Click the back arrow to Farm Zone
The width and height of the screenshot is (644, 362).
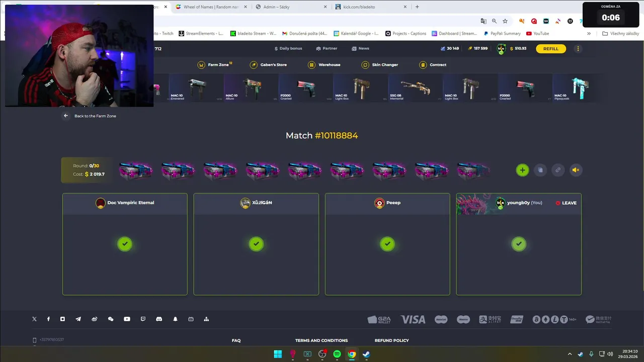point(66,116)
